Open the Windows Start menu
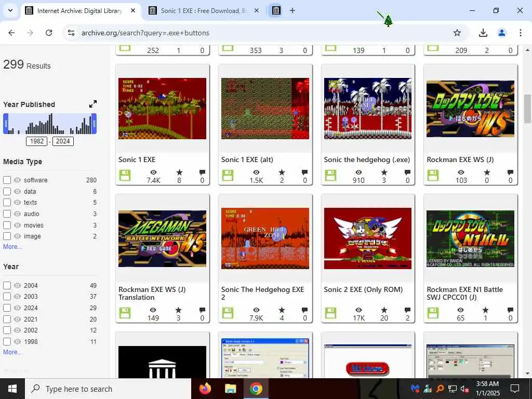 (x=12, y=389)
